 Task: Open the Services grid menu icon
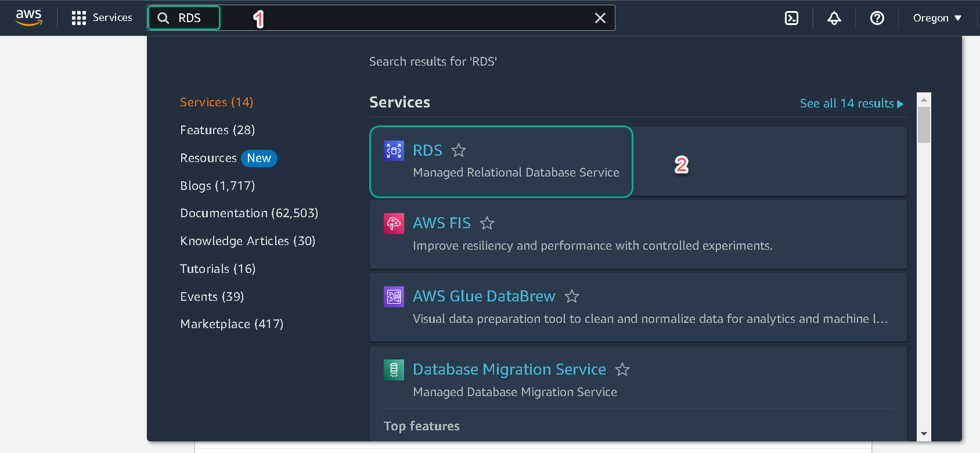[x=78, y=18]
